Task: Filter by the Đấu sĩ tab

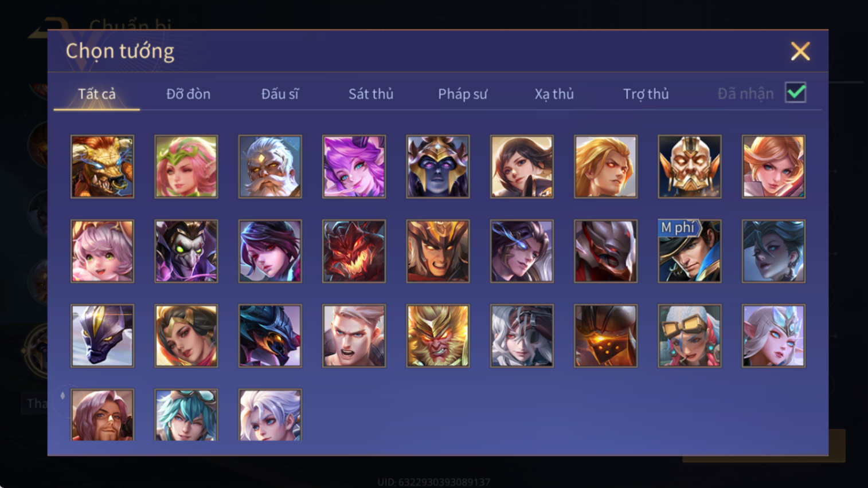Action: click(x=280, y=94)
